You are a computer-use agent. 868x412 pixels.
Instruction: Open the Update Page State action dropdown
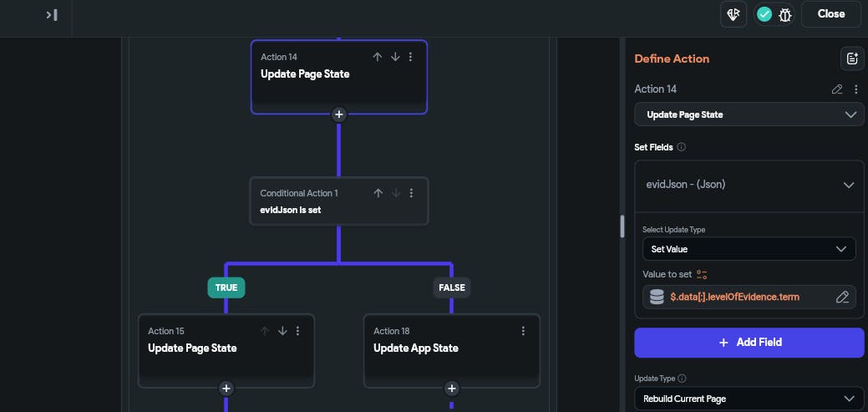749,114
